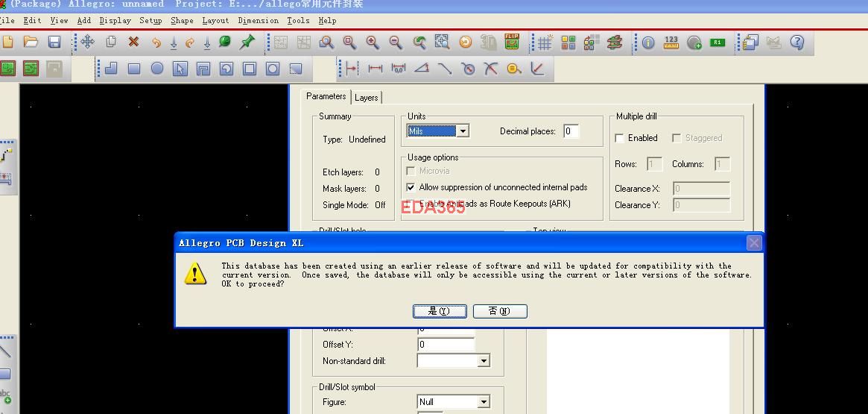Screen dimensions: 868x414
Task: Open the Tools menu
Action: click(x=298, y=20)
